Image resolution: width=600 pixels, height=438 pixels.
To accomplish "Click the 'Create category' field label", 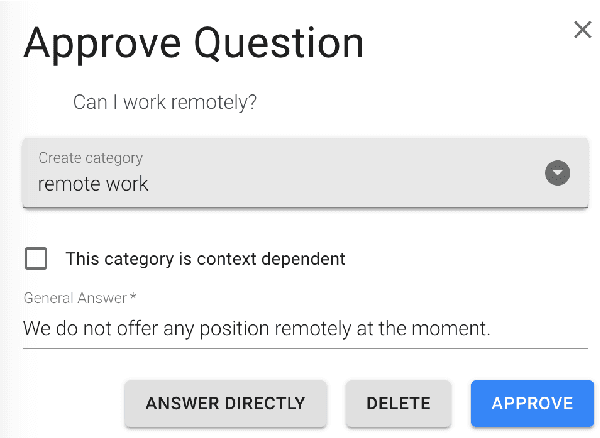I will (90, 158).
